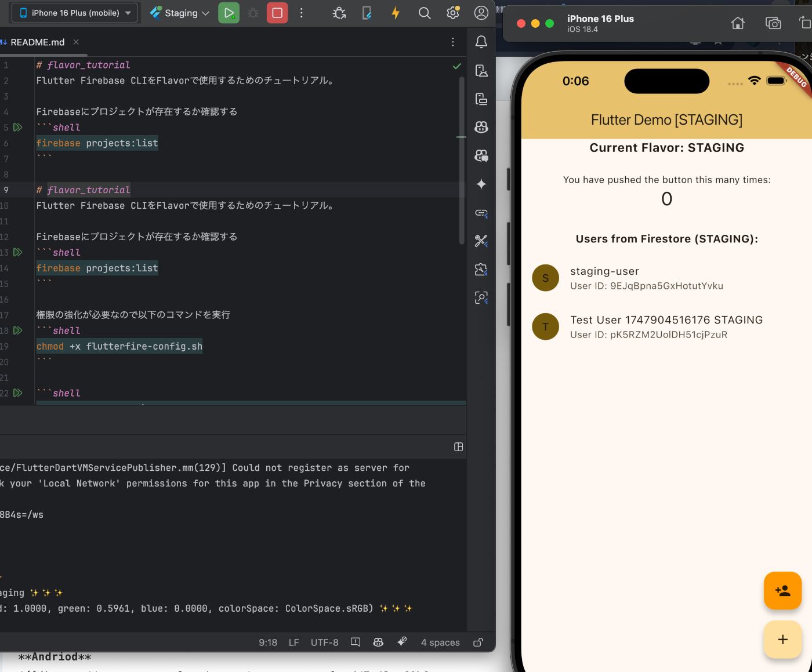Tap staging-user list row in app
Image resolution: width=812 pixels, height=672 pixels.
666,278
